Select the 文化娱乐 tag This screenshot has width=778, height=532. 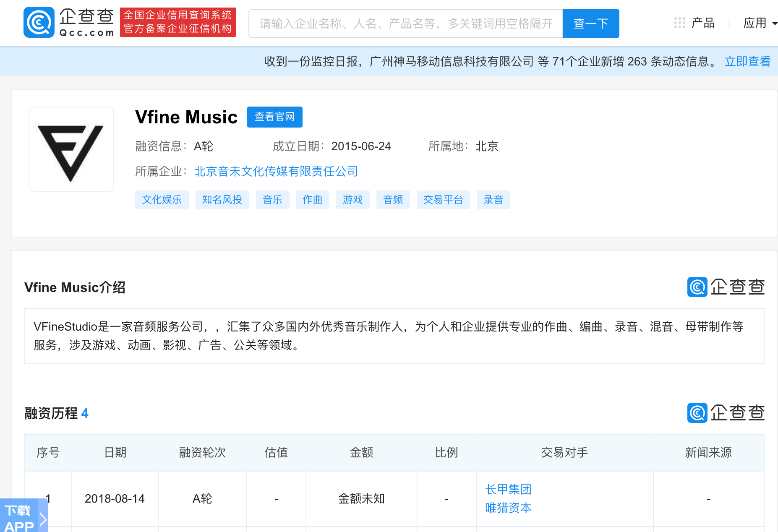click(x=162, y=200)
